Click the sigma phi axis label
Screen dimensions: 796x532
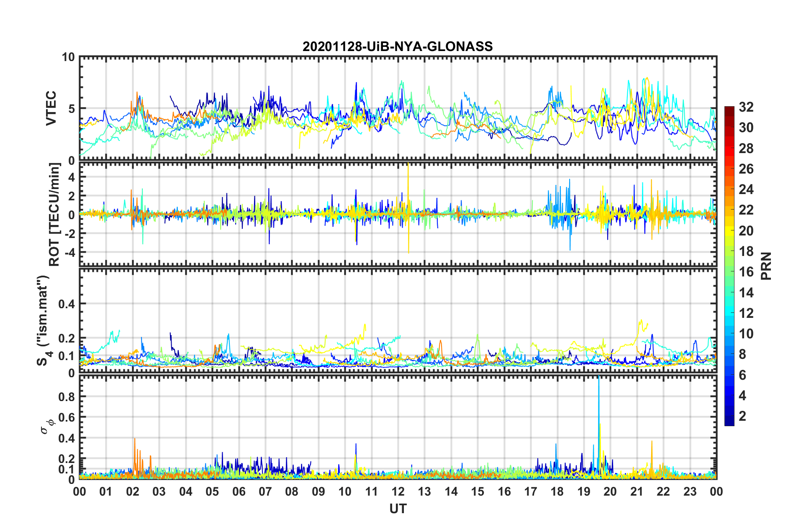point(48,426)
